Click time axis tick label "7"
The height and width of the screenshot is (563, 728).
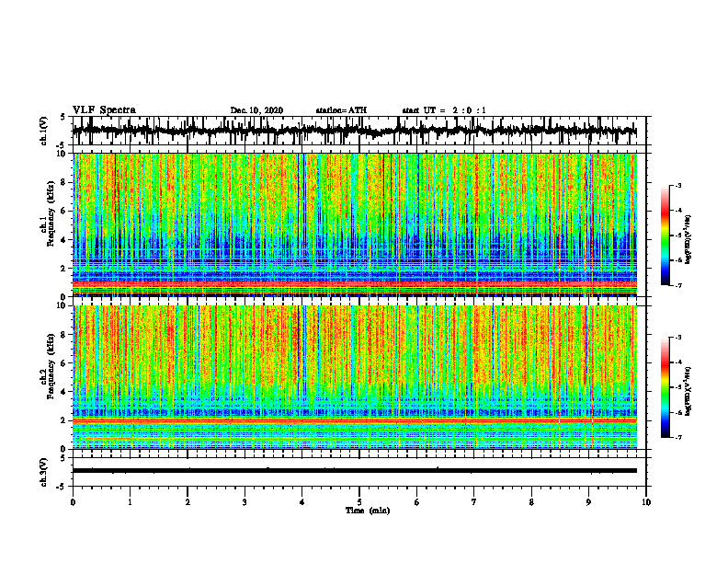474,502
